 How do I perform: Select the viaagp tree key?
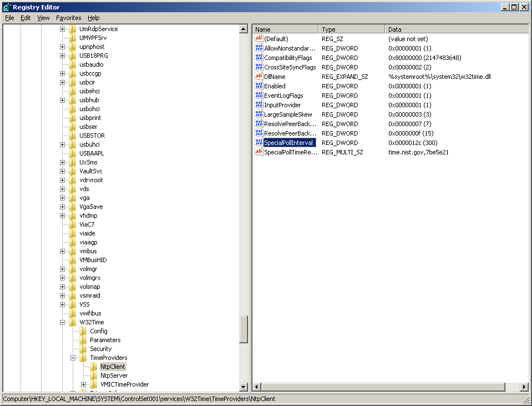pos(89,242)
